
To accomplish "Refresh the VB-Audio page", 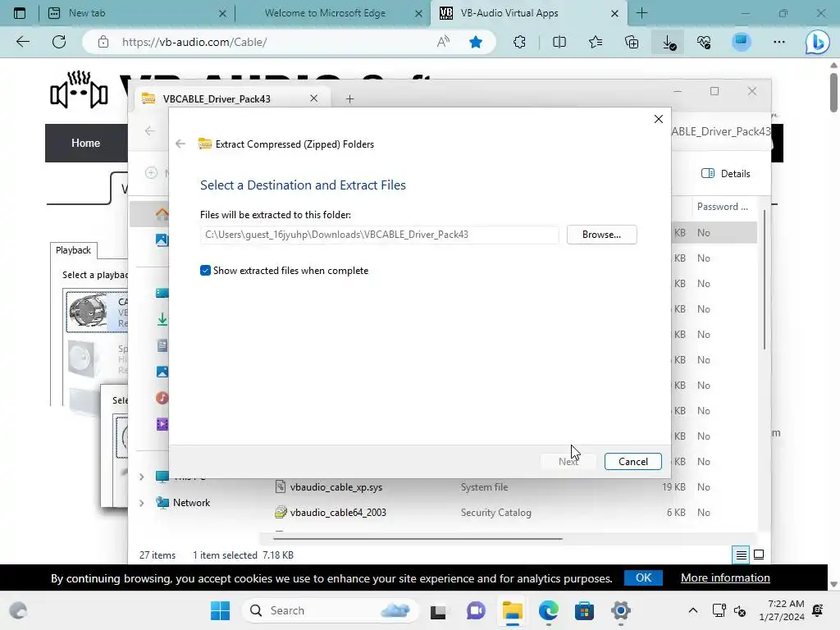I will (x=59, y=42).
